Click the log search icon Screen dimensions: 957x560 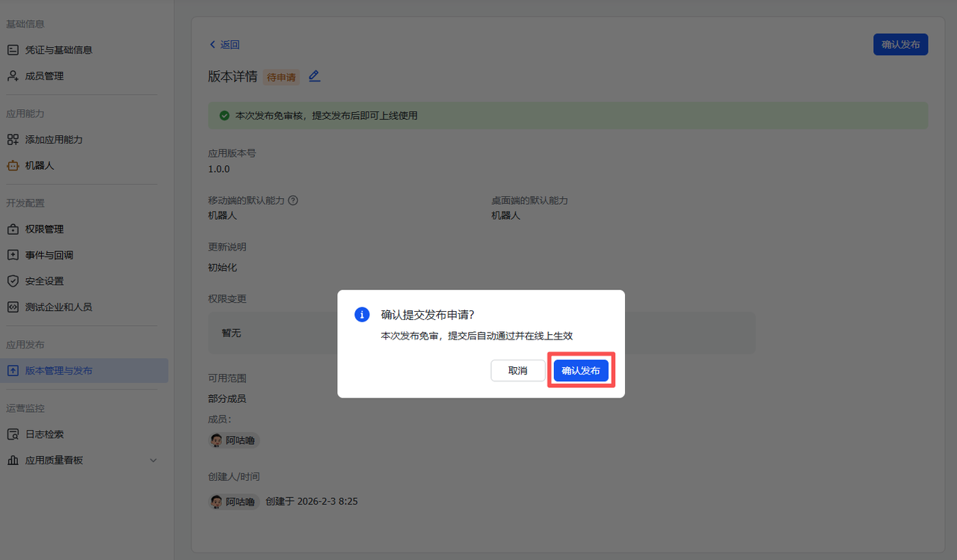pos(13,434)
